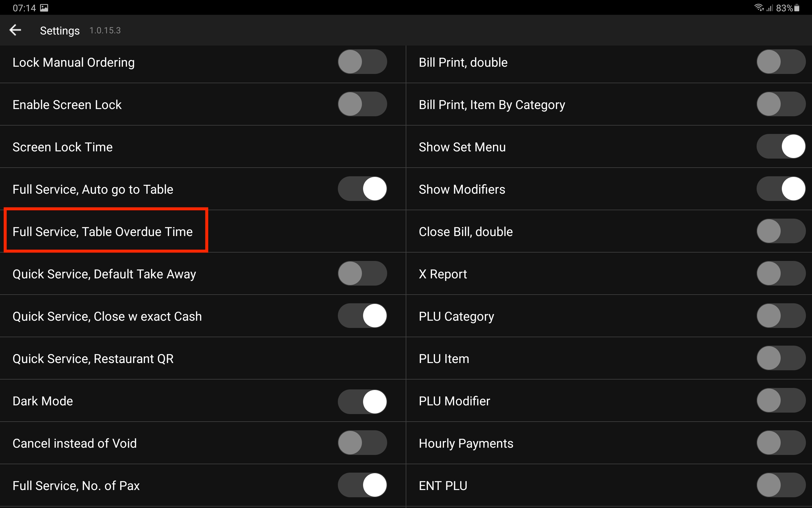812x508 pixels.
Task: Open Screen Lock Time setting
Action: [203, 147]
